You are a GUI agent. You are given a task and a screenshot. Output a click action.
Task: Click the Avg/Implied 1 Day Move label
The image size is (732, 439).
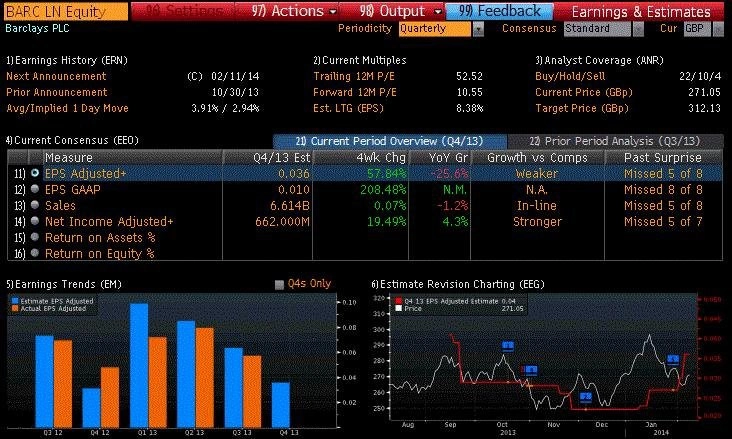click(x=67, y=108)
